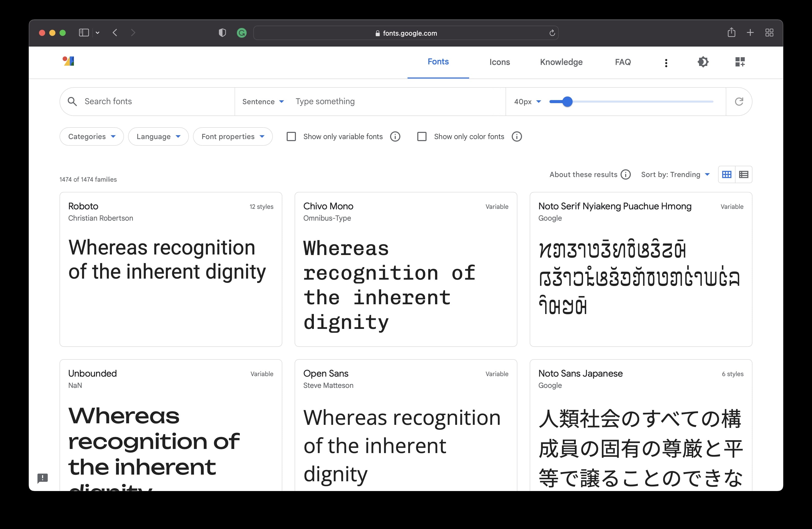The image size is (812, 529).
Task: Toggle dark theme brightness icon
Action: point(703,62)
